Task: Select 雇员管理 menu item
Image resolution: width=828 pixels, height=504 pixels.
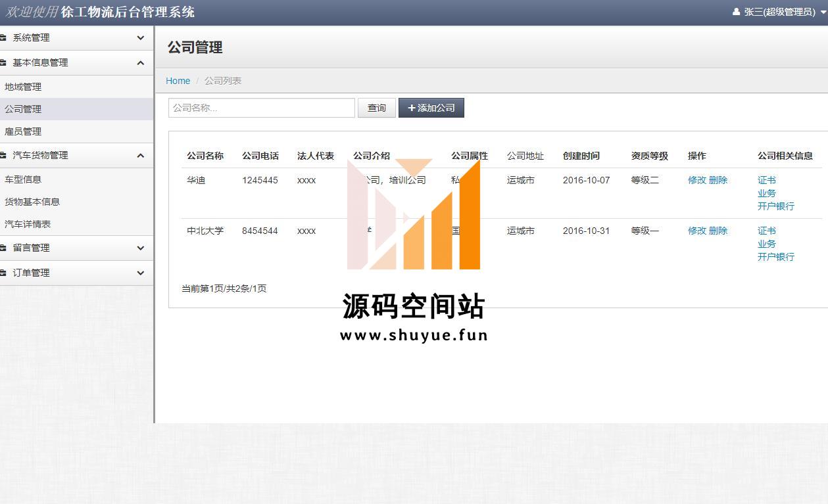Action: click(23, 131)
